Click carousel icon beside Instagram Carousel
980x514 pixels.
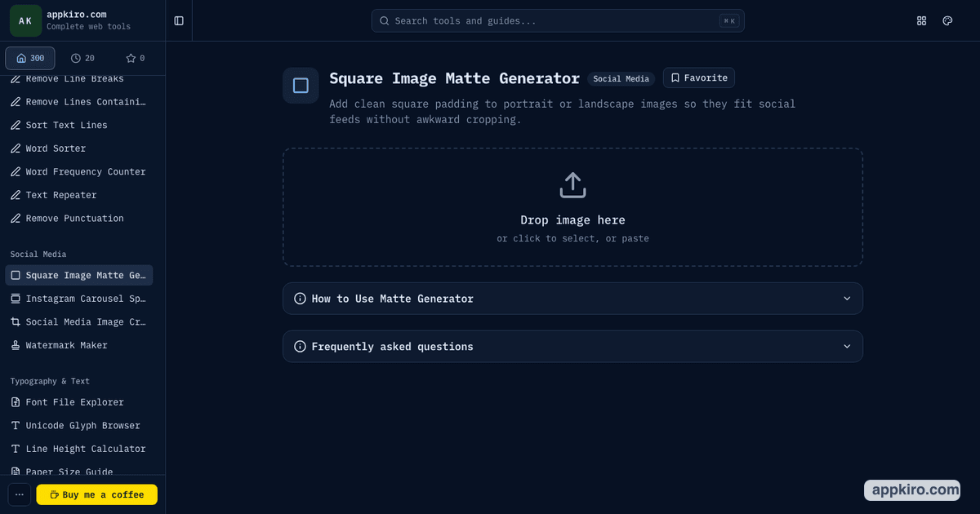click(16, 299)
